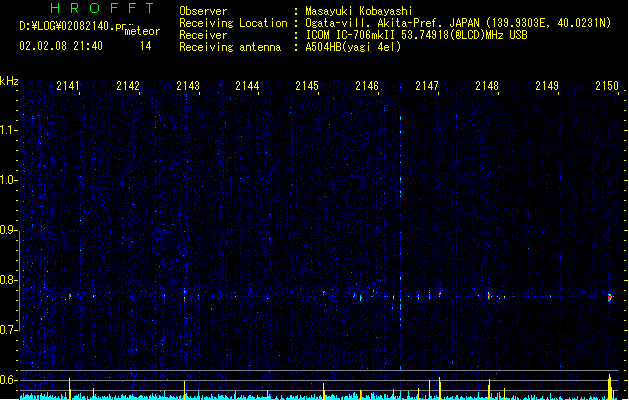The width and height of the screenshot is (629, 400).
Task: Click the meteor count value 14
Action: click(x=146, y=46)
